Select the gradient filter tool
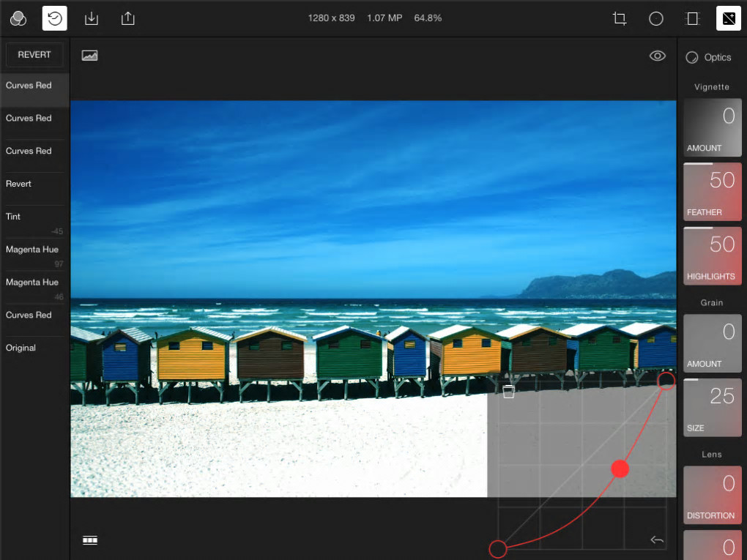Viewport: 747px width, 560px height. point(692,18)
